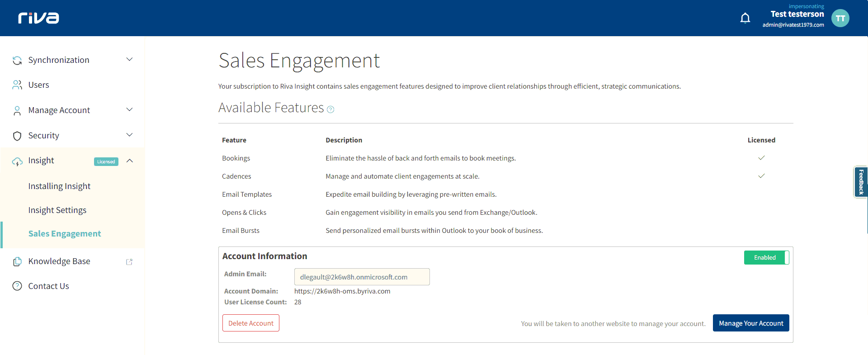The height and width of the screenshot is (355, 868).
Task: Toggle the Enabled account switch
Action: coord(766,258)
